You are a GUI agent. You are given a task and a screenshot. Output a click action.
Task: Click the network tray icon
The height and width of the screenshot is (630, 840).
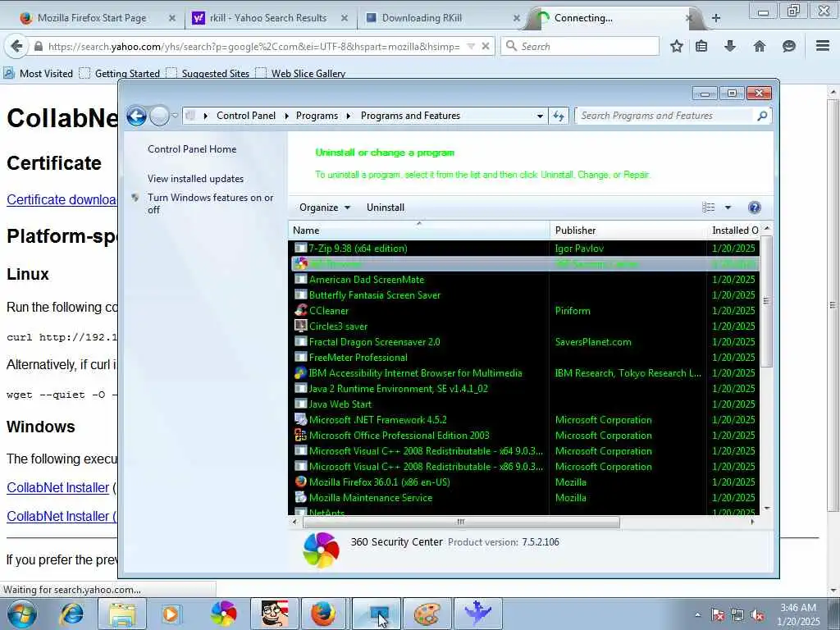[737, 615]
